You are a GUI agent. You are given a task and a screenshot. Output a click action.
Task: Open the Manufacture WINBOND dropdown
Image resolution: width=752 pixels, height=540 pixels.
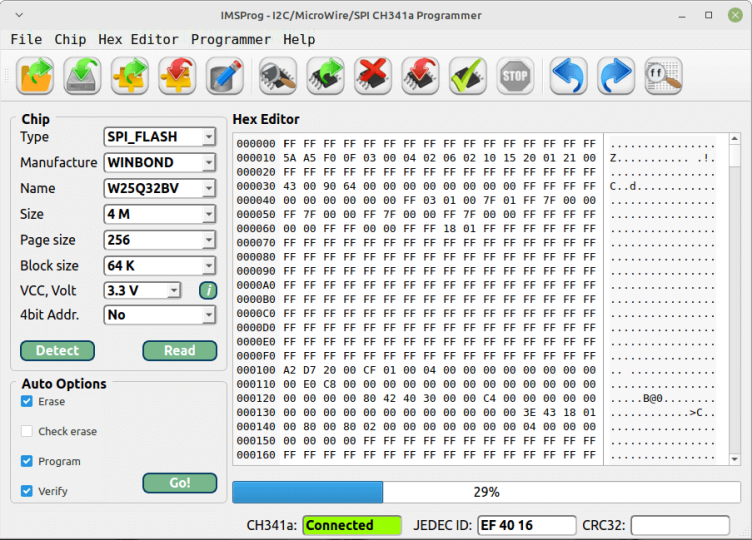(x=160, y=163)
